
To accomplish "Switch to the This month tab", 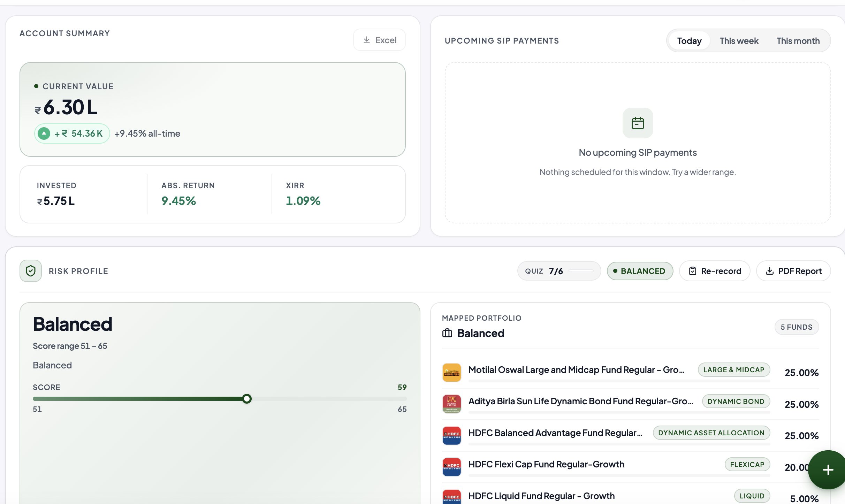I will point(798,41).
